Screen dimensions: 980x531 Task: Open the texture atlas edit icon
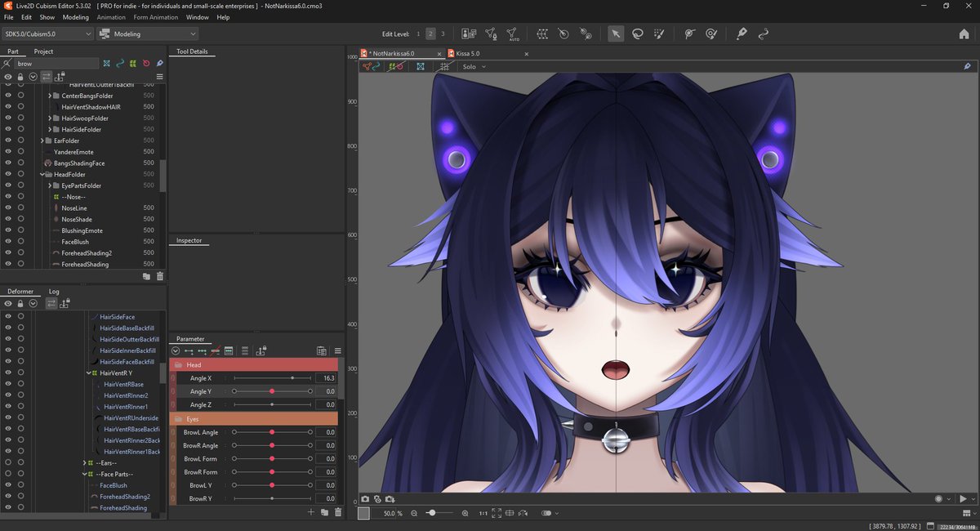(x=470, y=33)
